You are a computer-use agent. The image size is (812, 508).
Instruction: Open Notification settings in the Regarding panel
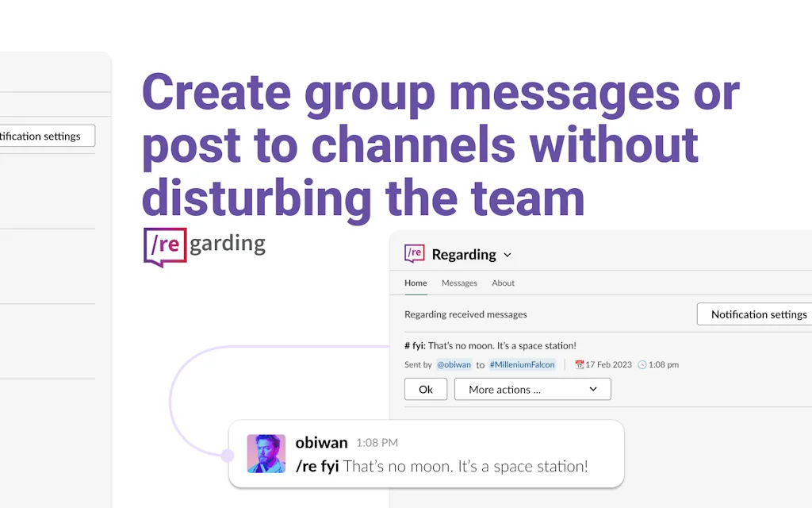[x=756, y=314]
